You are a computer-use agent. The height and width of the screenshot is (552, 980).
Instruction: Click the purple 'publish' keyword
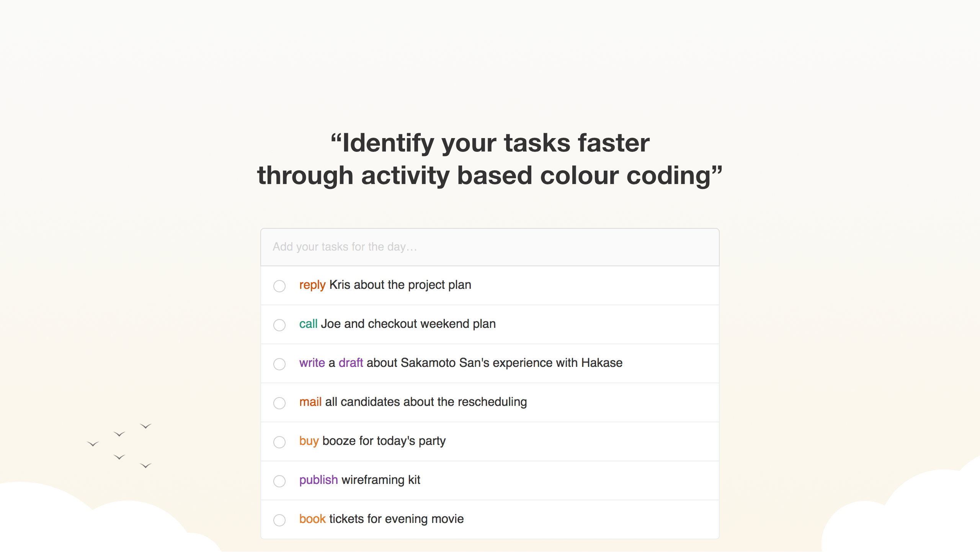(x=318, y=480)
